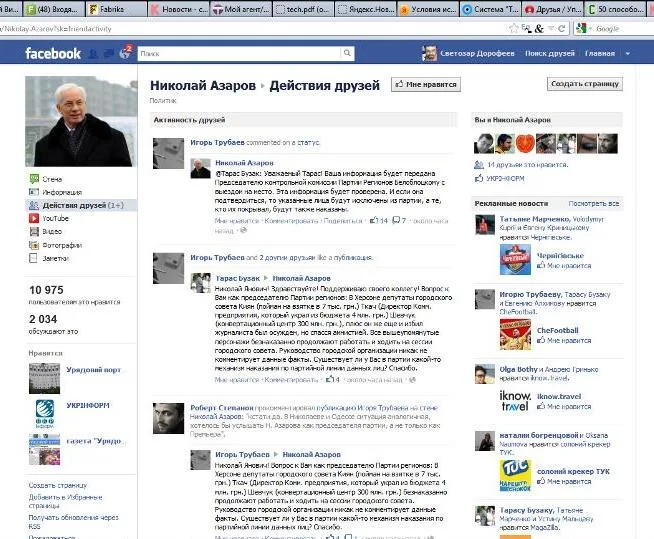This screenshot has width=654, height=539.
Task: Switch to the tech.pdf browser tab
Action: coord(303,9)
